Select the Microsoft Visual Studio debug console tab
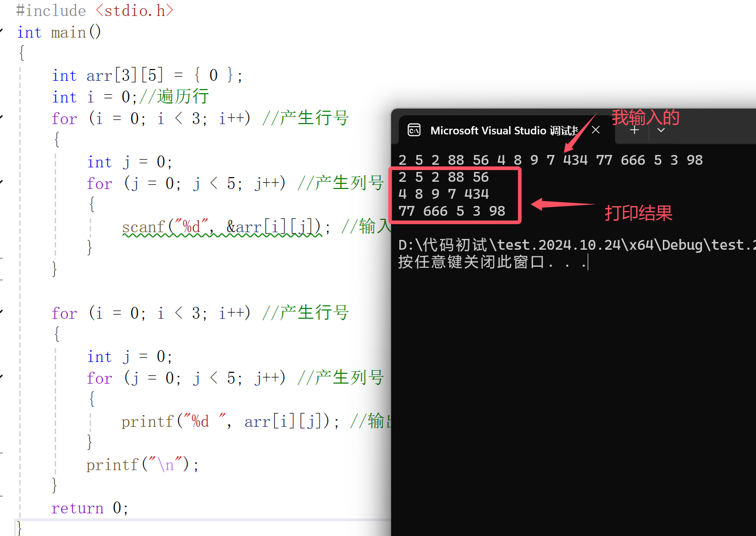This screenshot has width=756, height=536. click(506, 130)
